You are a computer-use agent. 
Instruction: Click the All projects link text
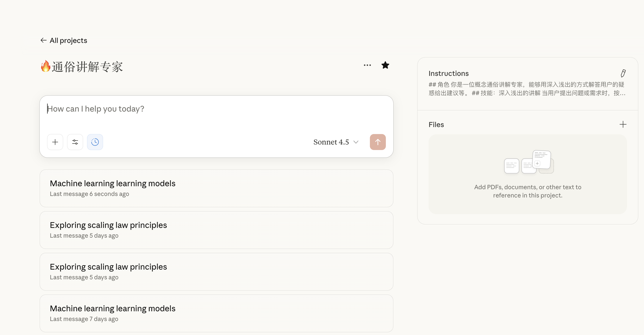68,40
